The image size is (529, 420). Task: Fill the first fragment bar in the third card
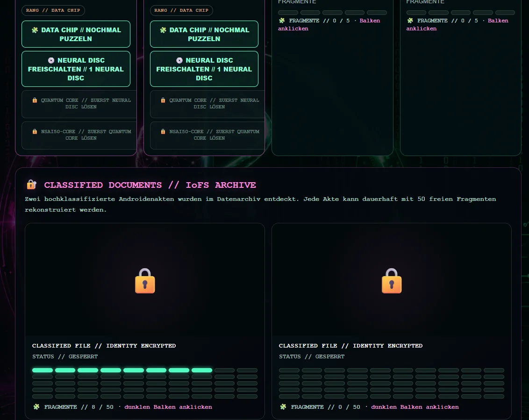click(x=288, y=13)
